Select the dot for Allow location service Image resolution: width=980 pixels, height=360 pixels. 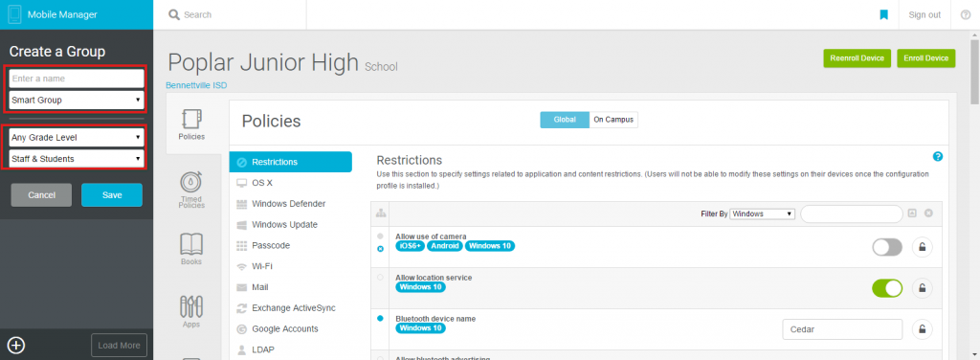pyautogui.click(x=381, y=277)
